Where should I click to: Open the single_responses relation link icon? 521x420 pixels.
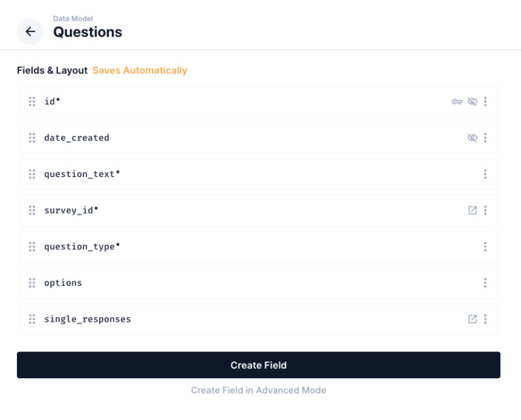click(473, 319)
